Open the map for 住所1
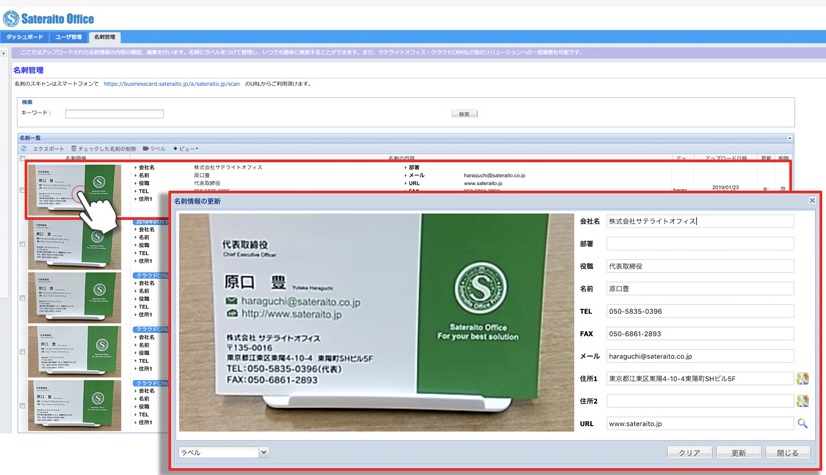This screenshot has width=826, height=475. pos(802,378)
